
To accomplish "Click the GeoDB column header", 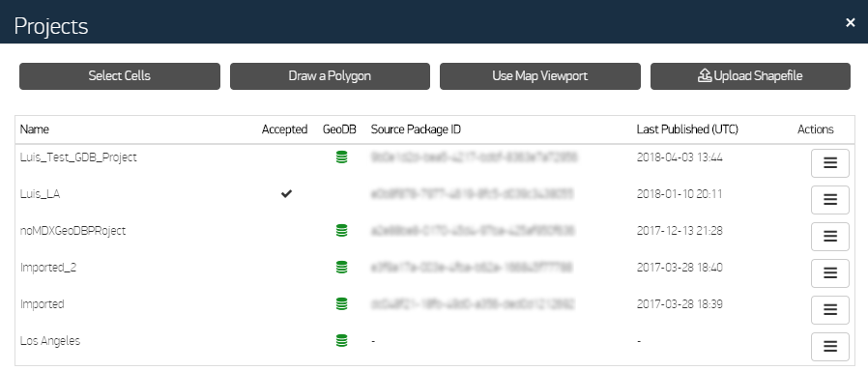I will click(340, 129).
